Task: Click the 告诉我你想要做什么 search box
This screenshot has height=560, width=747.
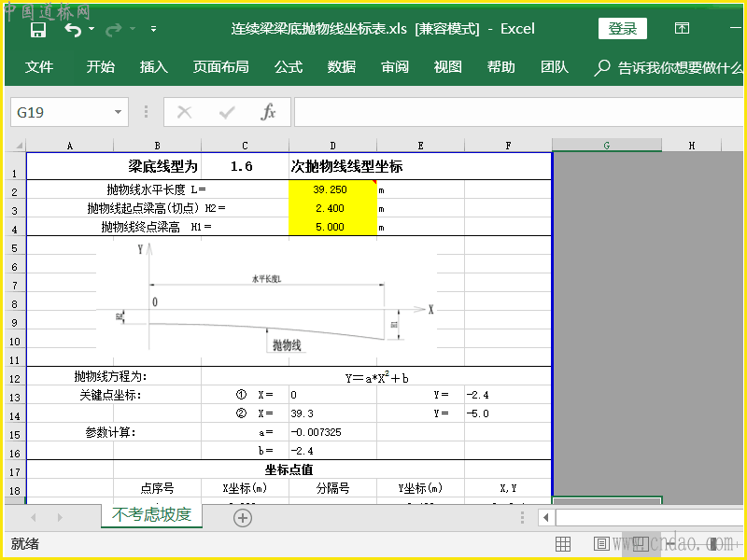Action: [681, 67]
